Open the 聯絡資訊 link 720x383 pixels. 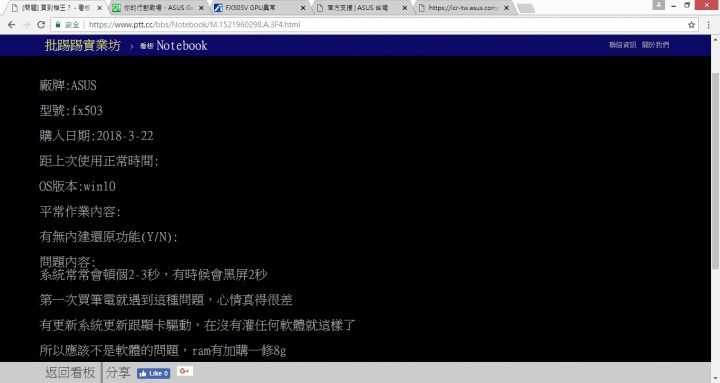click(x=622, y=45)
